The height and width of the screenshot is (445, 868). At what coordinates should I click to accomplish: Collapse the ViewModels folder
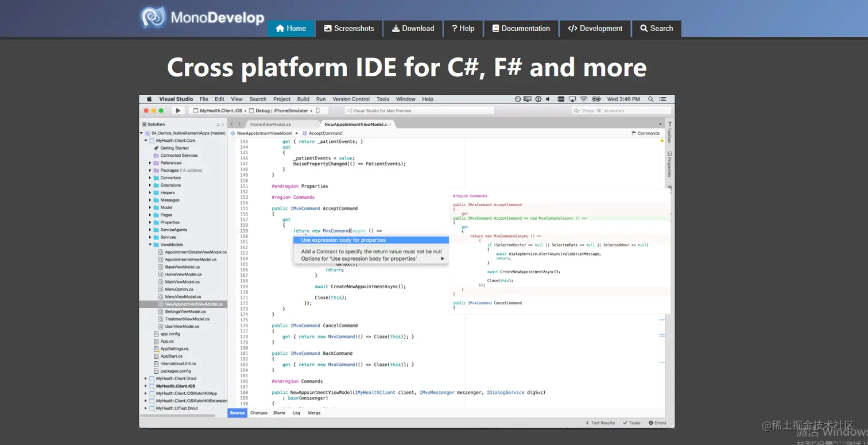coord(150,245)
